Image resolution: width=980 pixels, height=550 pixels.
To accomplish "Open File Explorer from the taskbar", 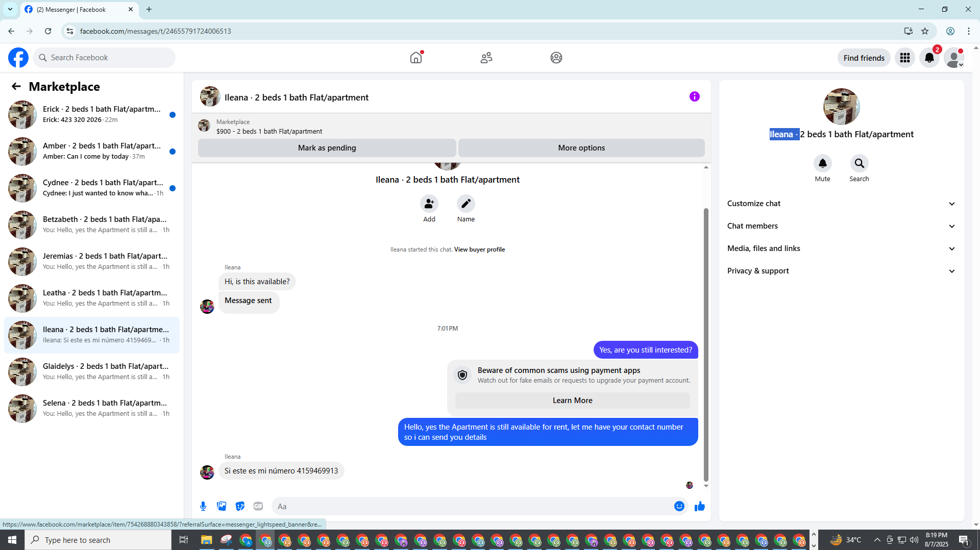I will (206, 540).
